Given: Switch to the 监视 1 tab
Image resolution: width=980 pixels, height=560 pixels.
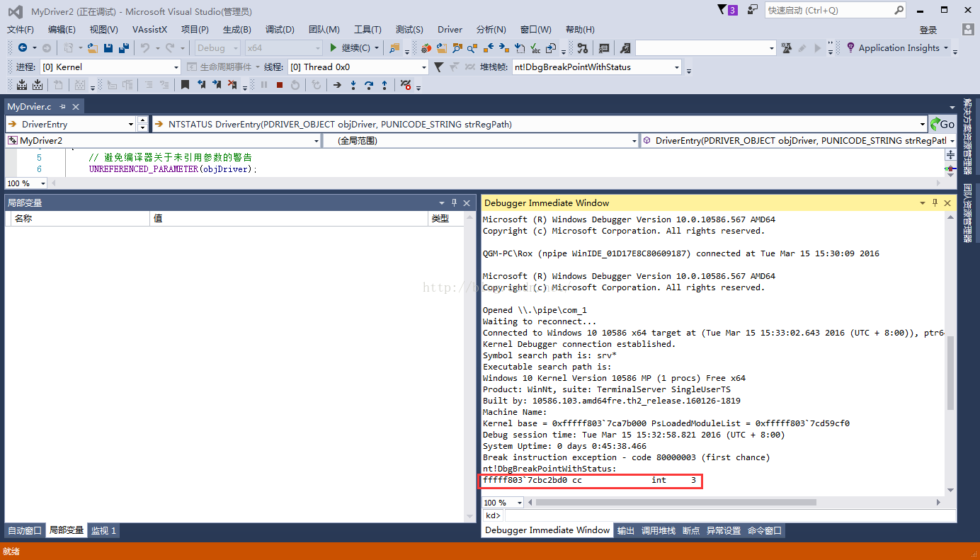Looking at the screenshot, I should click(x=103, y=530).
